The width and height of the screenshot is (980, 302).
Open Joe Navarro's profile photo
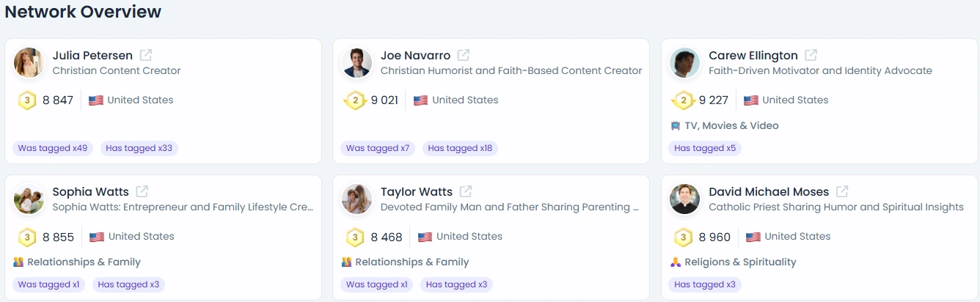(357, 62)
